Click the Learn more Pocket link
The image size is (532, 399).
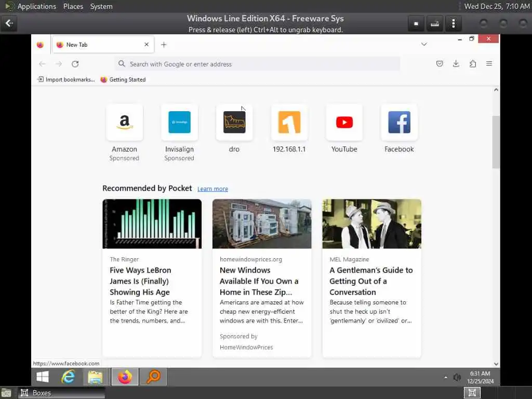(212, 189)
